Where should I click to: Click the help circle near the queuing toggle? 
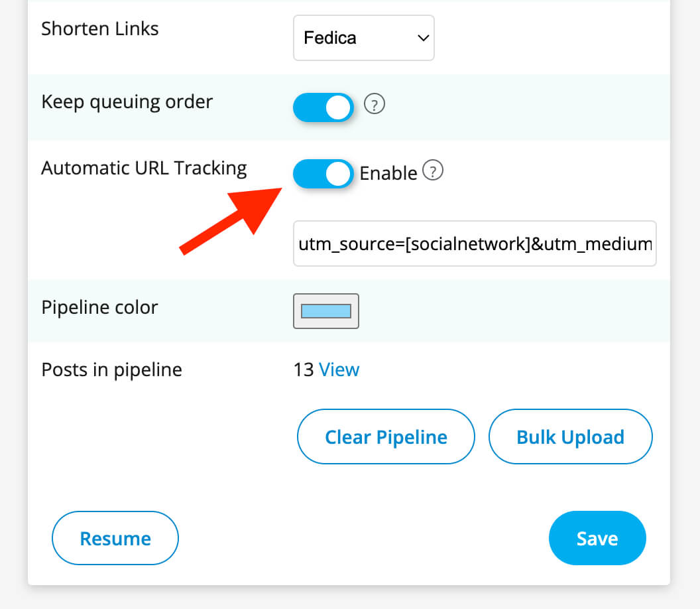coord(374,104)
